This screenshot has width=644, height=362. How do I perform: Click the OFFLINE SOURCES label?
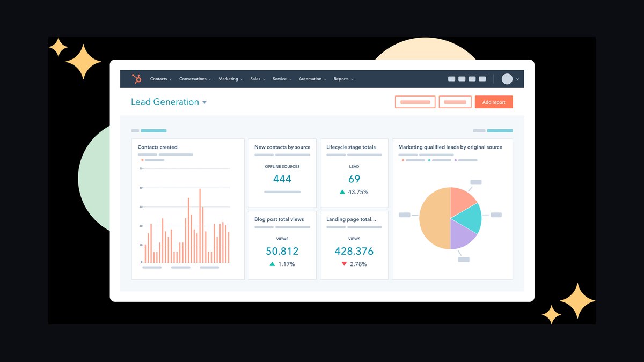pyautogui.click(x=282, y=166)
